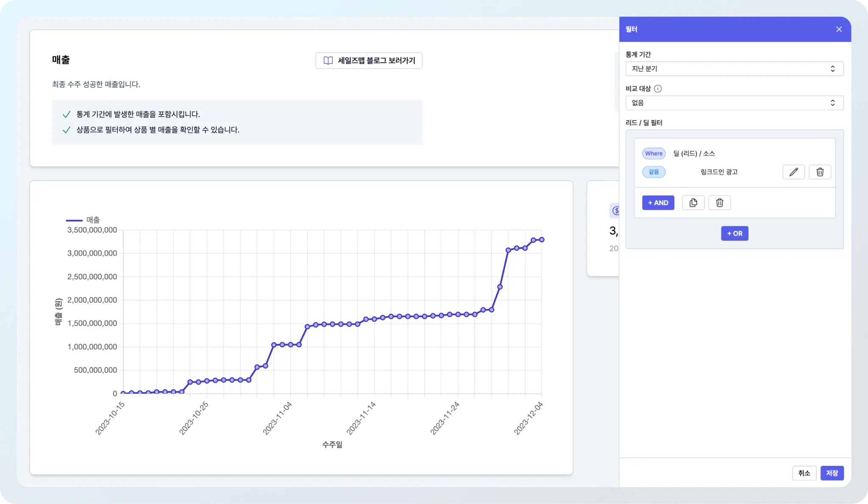Edit the 링크드인 광고 condition with pencil icon
The height and width of the screenshot is (504, 868).
tap(793, 172)
